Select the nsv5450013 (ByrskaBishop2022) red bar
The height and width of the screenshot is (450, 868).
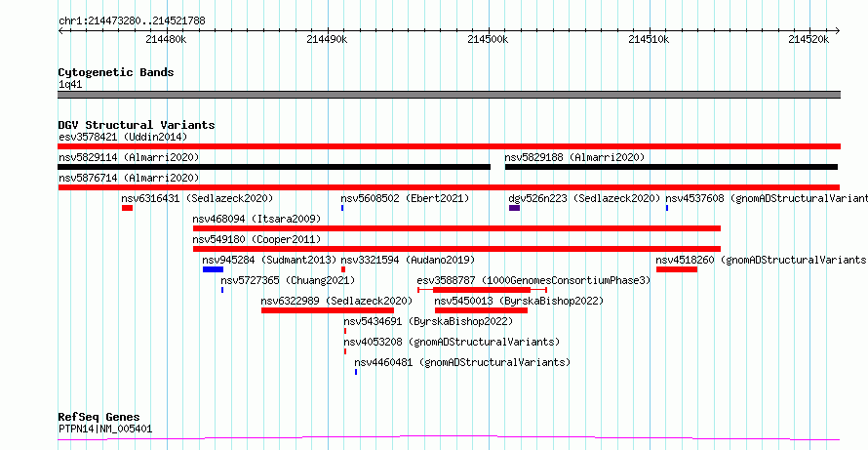[481, 310]
